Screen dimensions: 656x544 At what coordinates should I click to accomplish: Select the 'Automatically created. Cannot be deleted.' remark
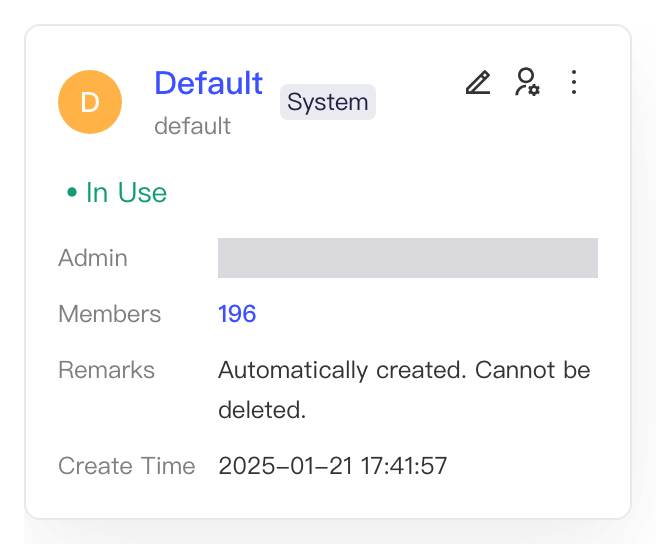[x=404, y=390]
